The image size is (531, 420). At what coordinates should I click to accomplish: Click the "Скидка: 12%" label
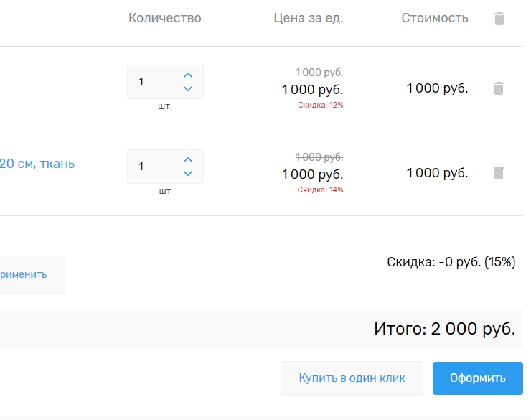(321, 105)
